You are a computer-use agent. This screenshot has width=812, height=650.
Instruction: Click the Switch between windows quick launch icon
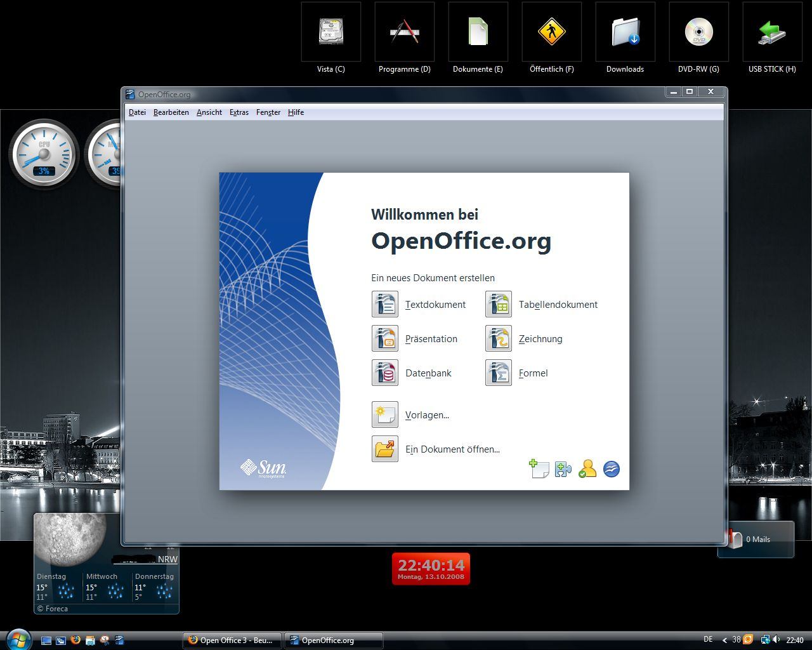pos(61,640)
